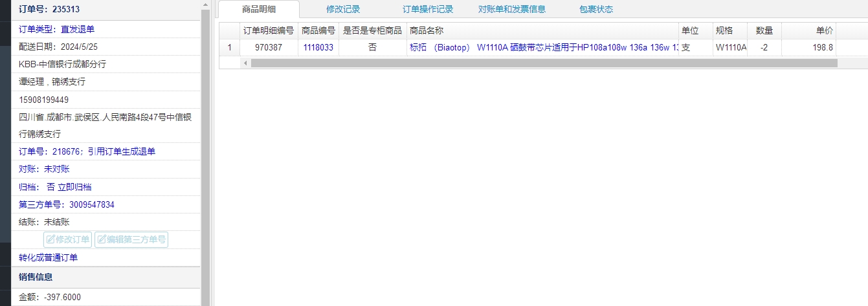This screenshot has height=306, width=868.
Task: Click the 支 unit cell
Action: click(695, 47)
